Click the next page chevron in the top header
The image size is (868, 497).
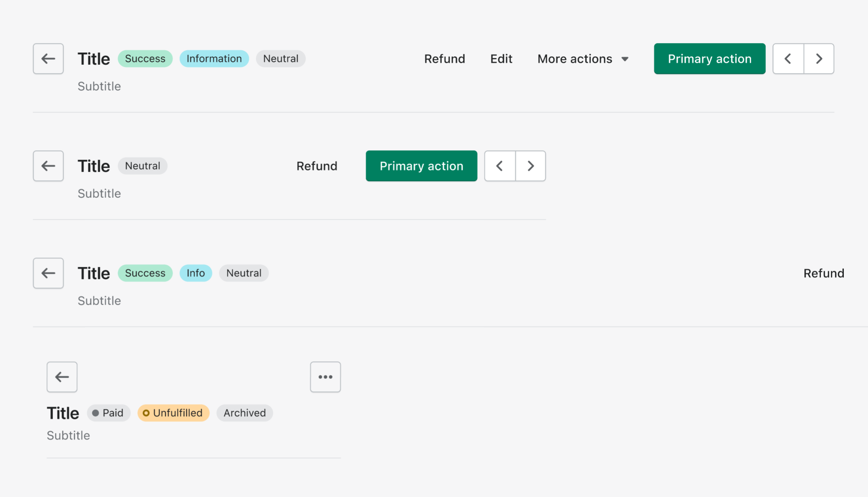coord(819,59)
